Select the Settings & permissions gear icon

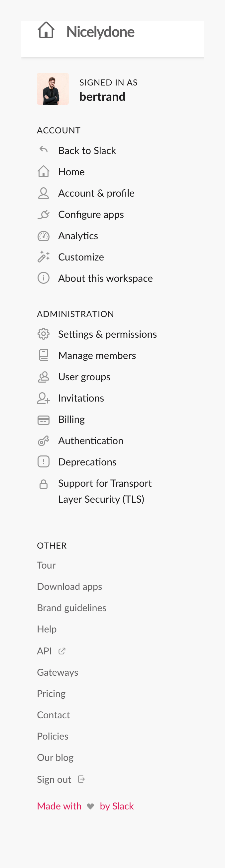pyautogui.click(x=44, y=334)
